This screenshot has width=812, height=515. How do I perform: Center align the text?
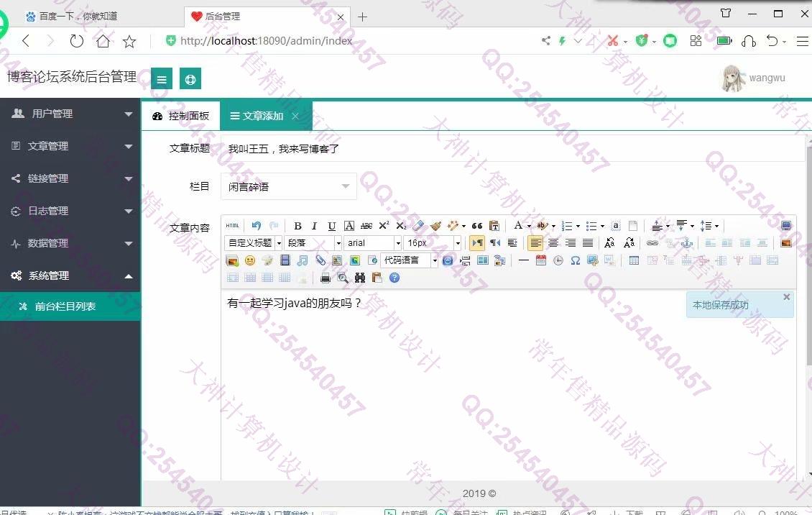553,242
